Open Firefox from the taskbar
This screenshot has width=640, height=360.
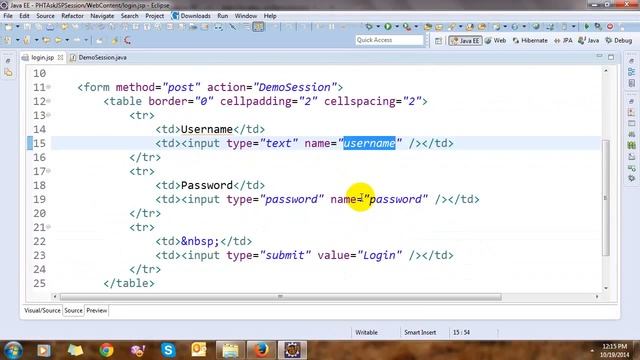(x=261, y=350)
